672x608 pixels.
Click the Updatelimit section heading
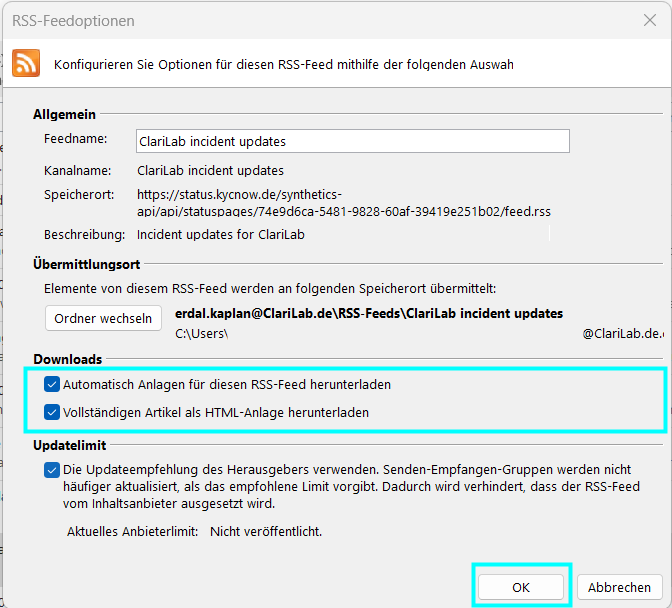coord(69,445)
